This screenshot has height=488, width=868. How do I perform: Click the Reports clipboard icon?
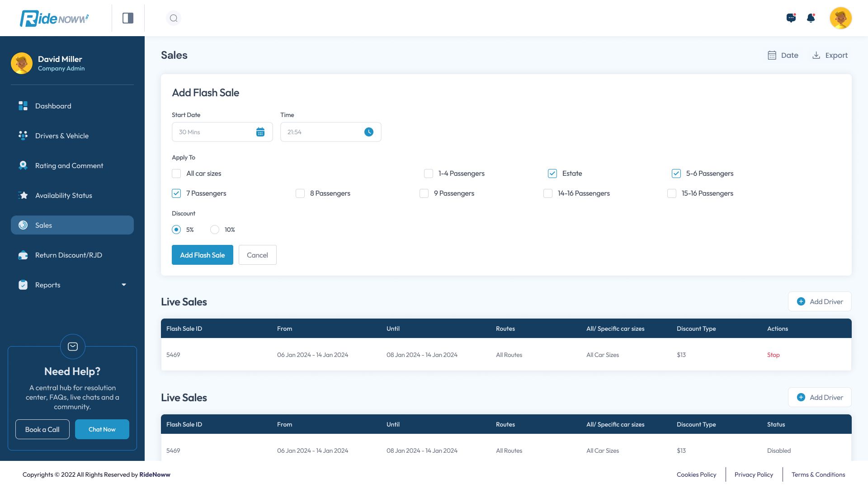click(23, 285)
